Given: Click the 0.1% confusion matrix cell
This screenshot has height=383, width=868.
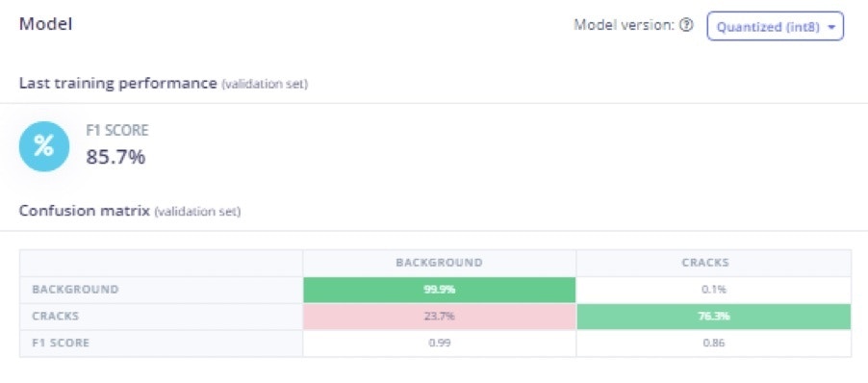Looking at the screenshot, I should (714, 290).
